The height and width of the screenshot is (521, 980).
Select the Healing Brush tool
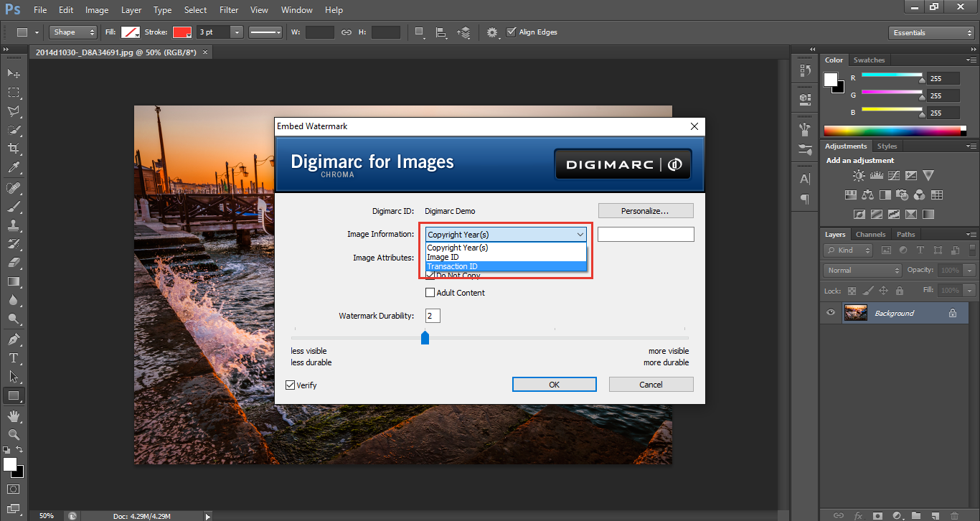14,187
